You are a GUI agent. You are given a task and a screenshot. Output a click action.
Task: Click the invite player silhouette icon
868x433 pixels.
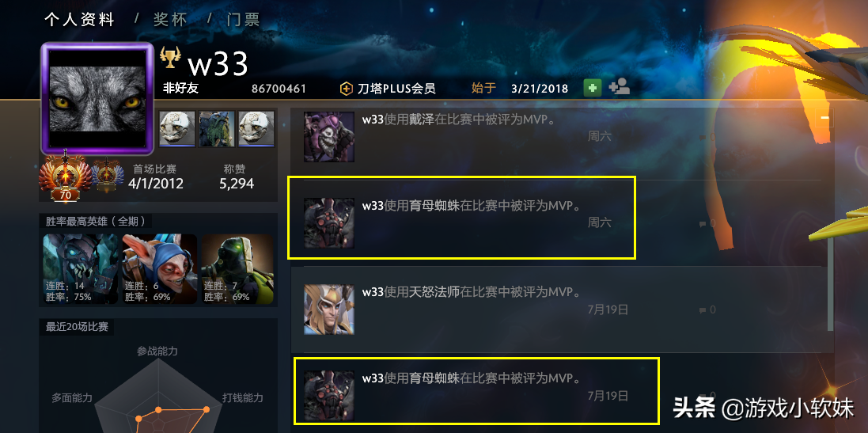(620, 88)
